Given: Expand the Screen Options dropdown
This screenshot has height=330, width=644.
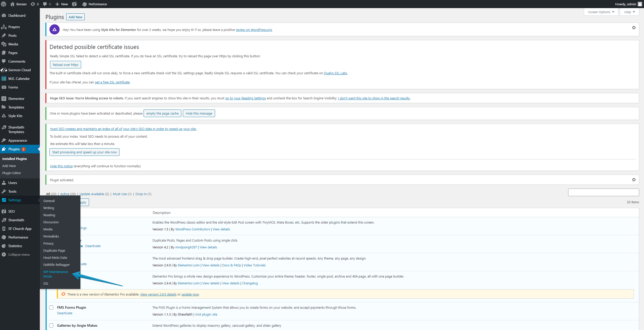Looking at the screenshot, I should [x=601, y=12].
